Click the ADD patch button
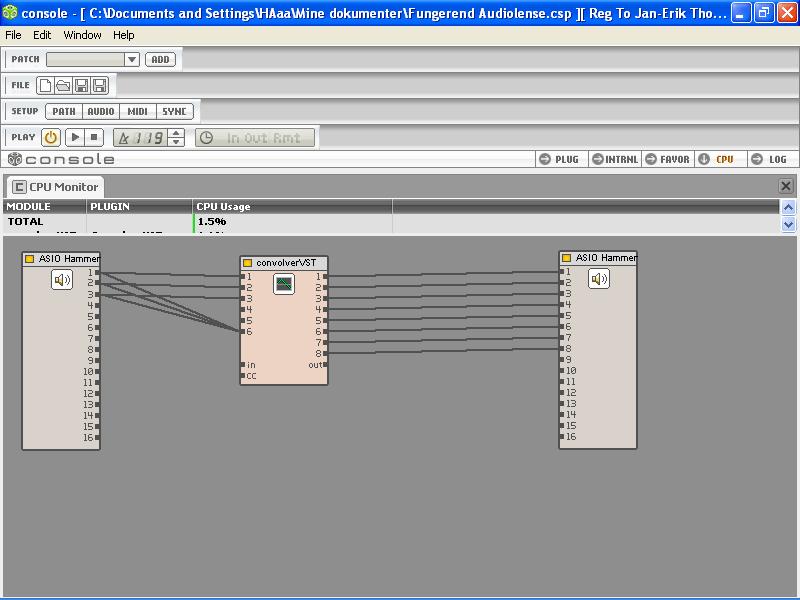The height and width of the screenshot is (600, 800). click(x=160, y=59)
